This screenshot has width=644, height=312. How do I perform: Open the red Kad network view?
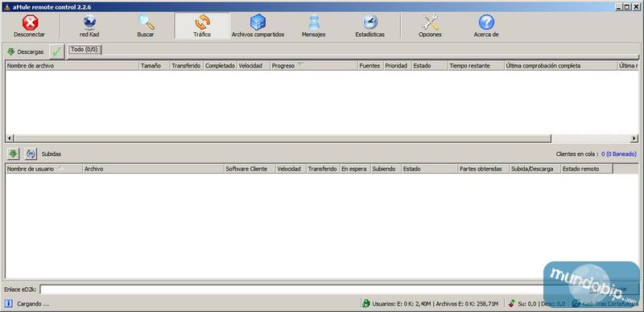[89, 27]
